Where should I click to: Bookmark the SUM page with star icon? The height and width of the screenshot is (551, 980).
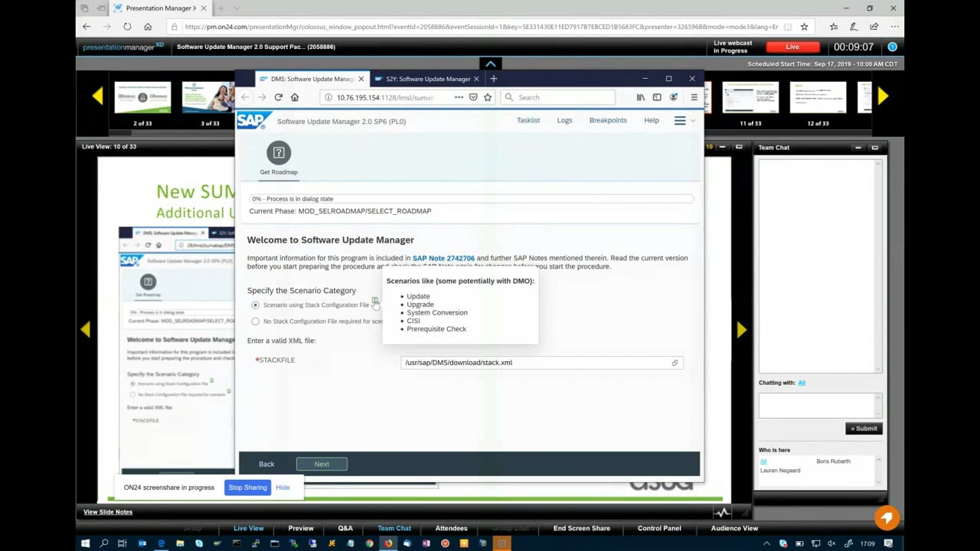[488, 97]
